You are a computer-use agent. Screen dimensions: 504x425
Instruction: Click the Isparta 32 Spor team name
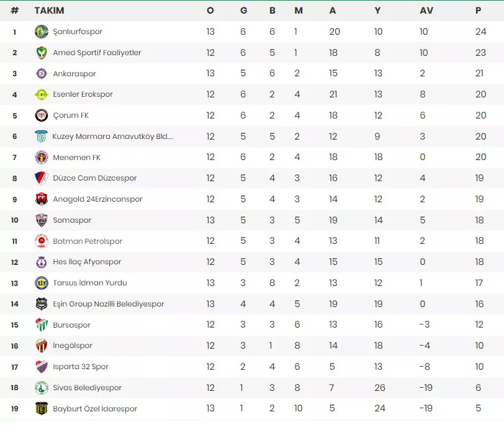point(81,367)
